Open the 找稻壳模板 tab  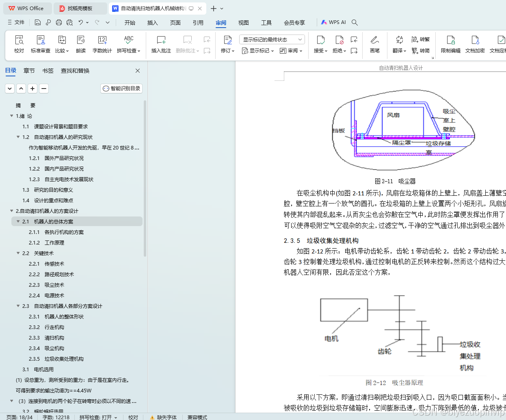tap(80, 9)
